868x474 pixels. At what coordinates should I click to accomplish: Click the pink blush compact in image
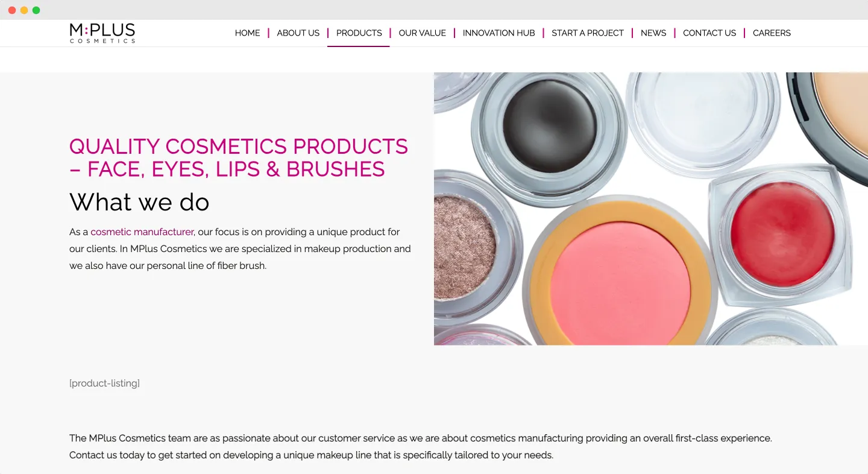click(x=620, y=274)
